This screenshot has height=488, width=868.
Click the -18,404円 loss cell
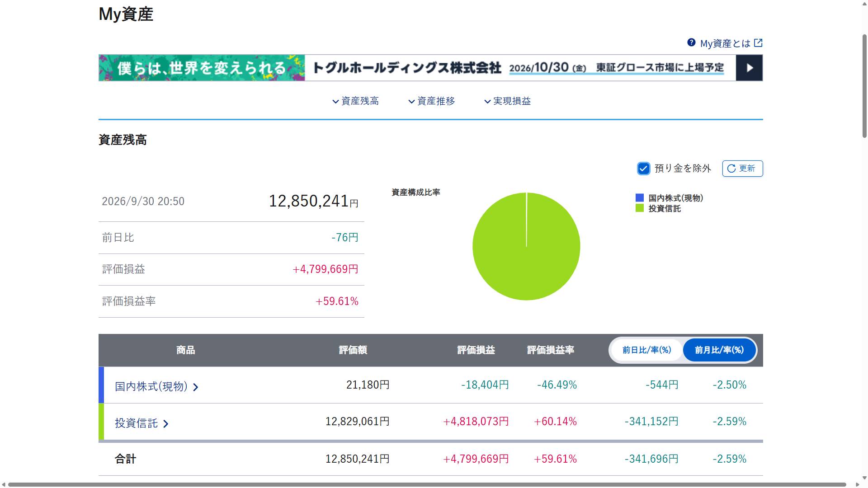485,385
